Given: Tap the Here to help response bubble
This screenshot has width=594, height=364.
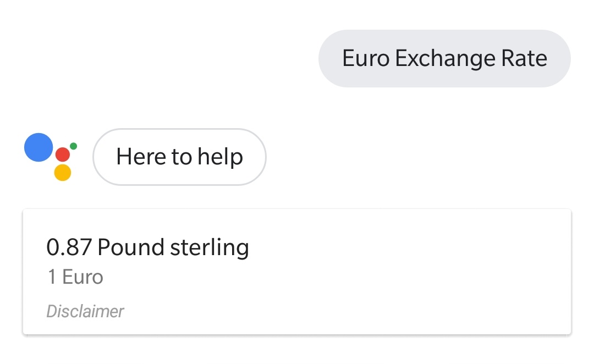Looking at the screenshot, I should [x=179, y=157].
